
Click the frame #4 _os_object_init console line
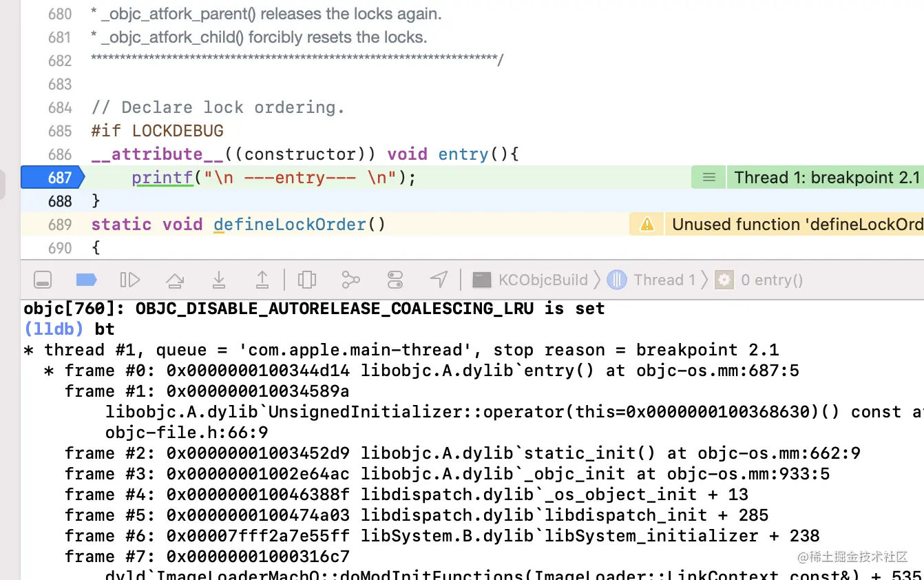click(406, 495)
